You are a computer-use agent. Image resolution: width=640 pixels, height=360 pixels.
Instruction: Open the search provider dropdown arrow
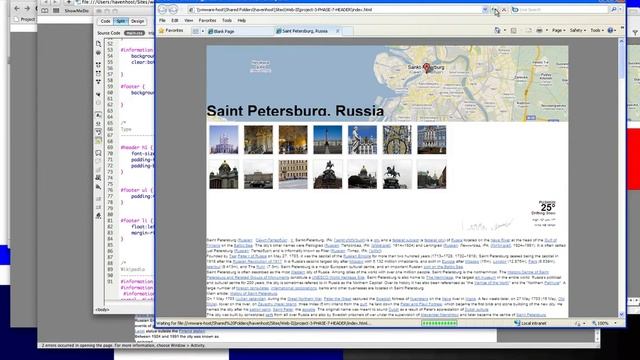click(x=620, y=9)
